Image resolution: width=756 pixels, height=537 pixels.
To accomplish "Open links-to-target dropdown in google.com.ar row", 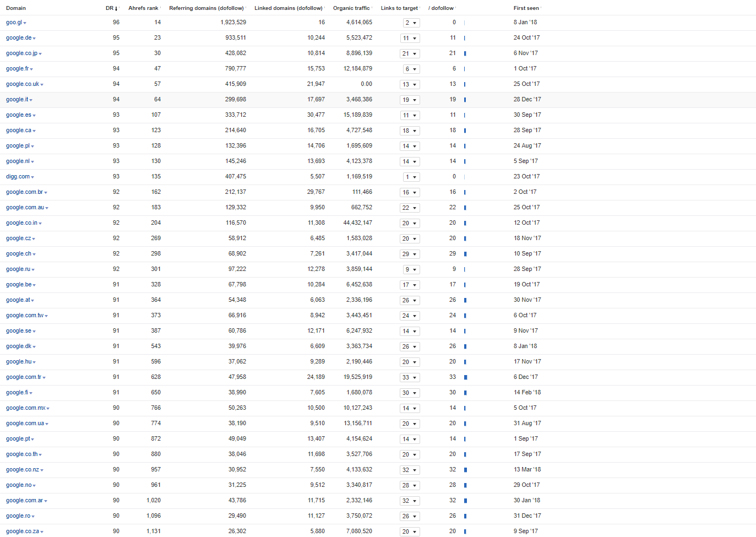I will pyautogui.click(x=410, y=501).
